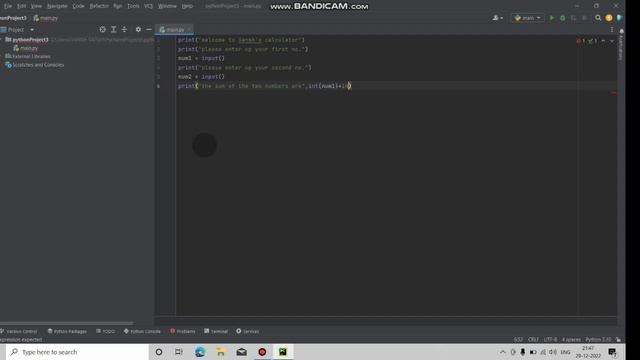Image resolution: width=640 pixels, height=360 pixels.
Task: Click the teal Code With Me icon
Action: [620, 18]
